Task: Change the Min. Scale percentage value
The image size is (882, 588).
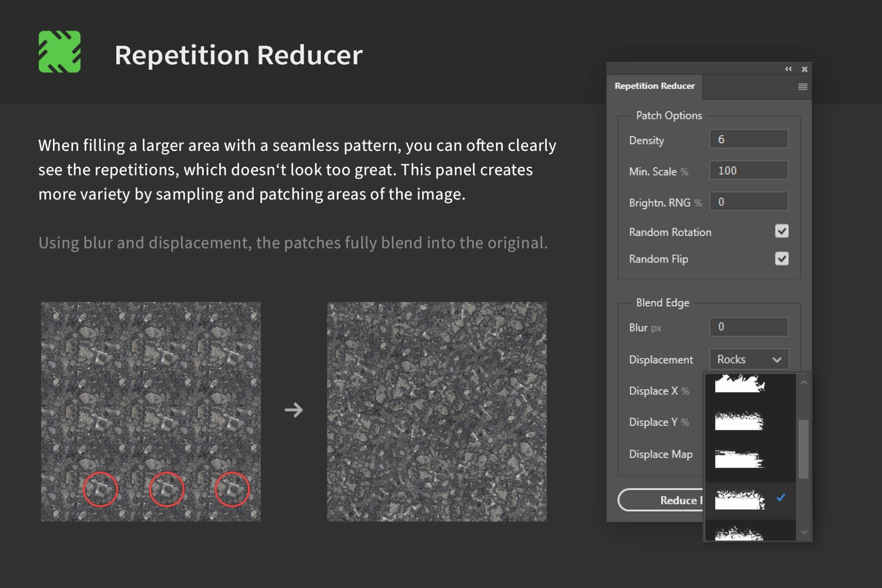Action: point(748,171)
